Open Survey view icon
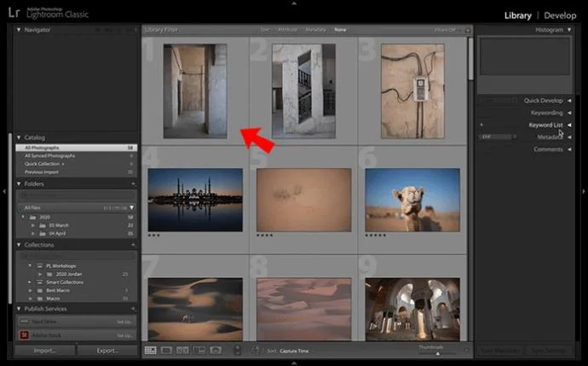The width and height of the screenshot is (588, 366). [x=199, y=351]
